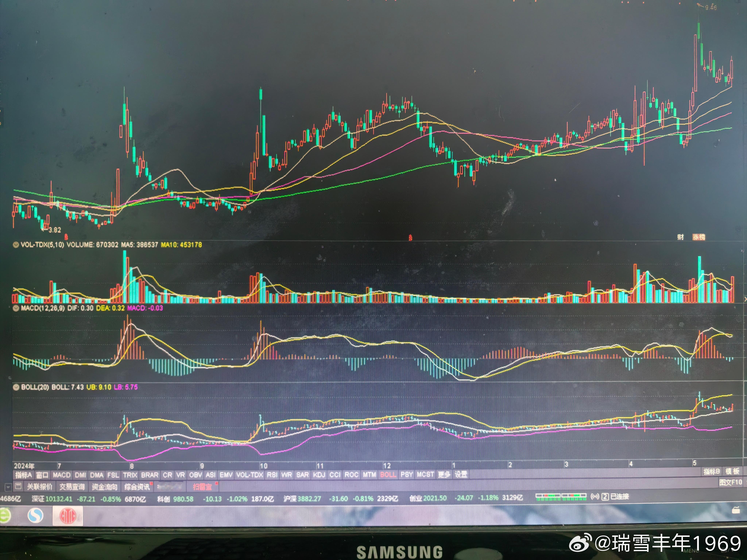
Task: Expand the bottom-left dropdown arrow
Action: (8, 487)
